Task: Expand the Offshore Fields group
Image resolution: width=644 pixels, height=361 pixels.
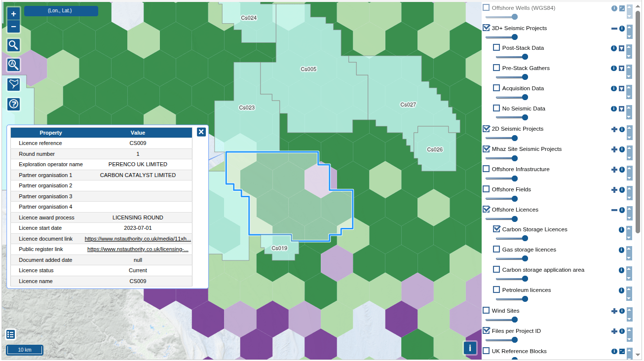Action: point(614,190)
